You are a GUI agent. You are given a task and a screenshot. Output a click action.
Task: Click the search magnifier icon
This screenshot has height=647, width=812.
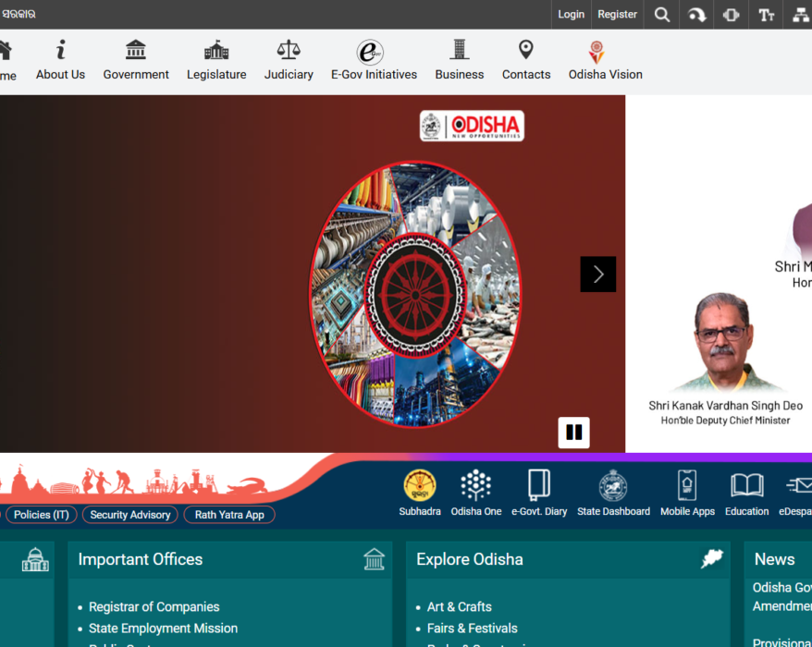[661, 15]
